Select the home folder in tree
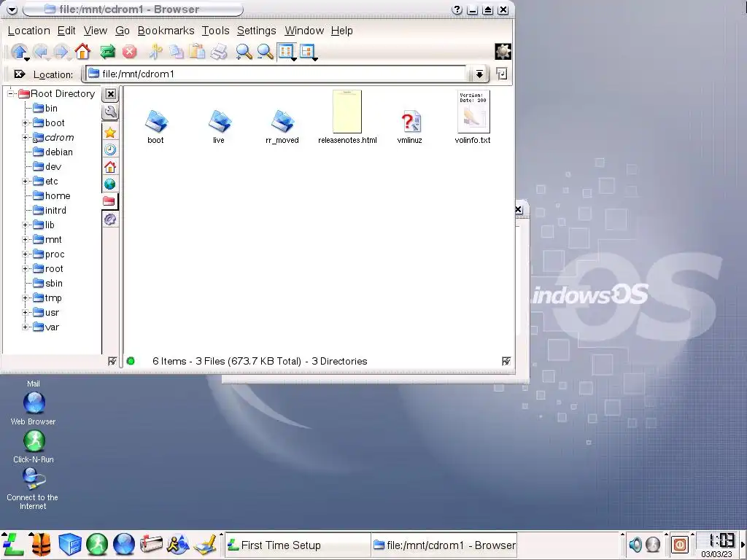Image resolution: width=747 pixels, height=560 pixels. click(x=52, y=195)
